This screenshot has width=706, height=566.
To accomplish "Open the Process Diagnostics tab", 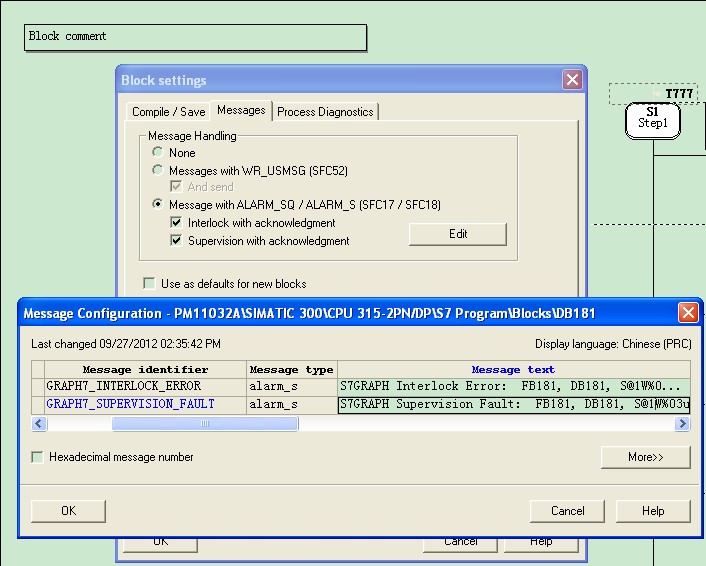I will tap(325, 112).
